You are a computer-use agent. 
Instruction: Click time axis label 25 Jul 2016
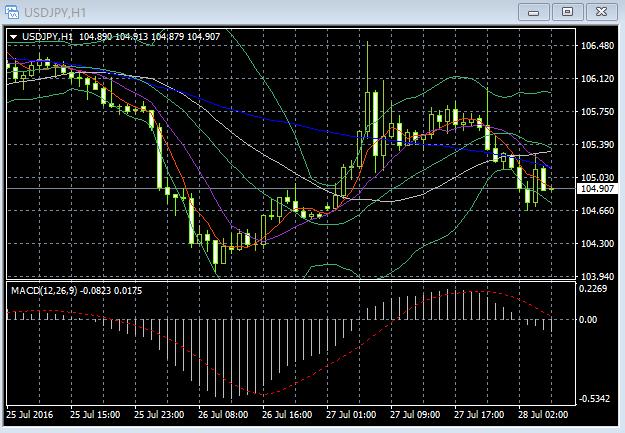pos(29,415)
